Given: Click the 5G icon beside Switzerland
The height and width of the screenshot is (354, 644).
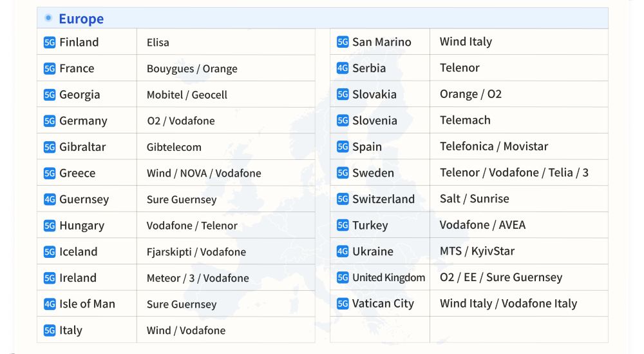Looking at the screenshot, I should (x=343, y=199).
